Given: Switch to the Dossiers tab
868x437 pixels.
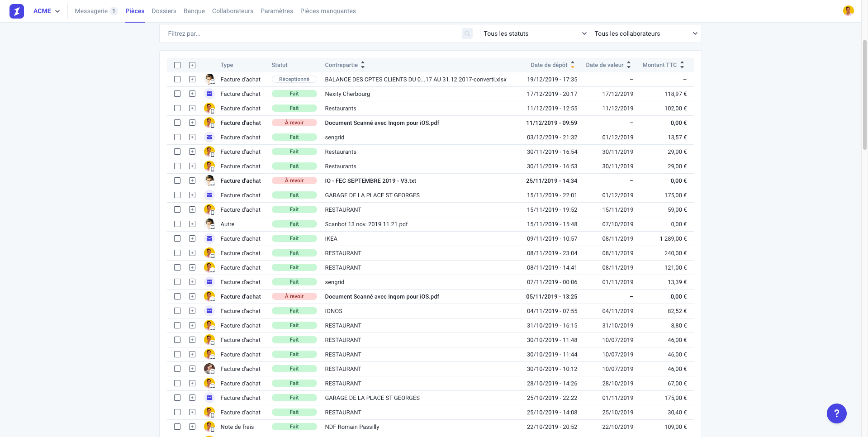Looking at the screenshot, I should (164, 11).
